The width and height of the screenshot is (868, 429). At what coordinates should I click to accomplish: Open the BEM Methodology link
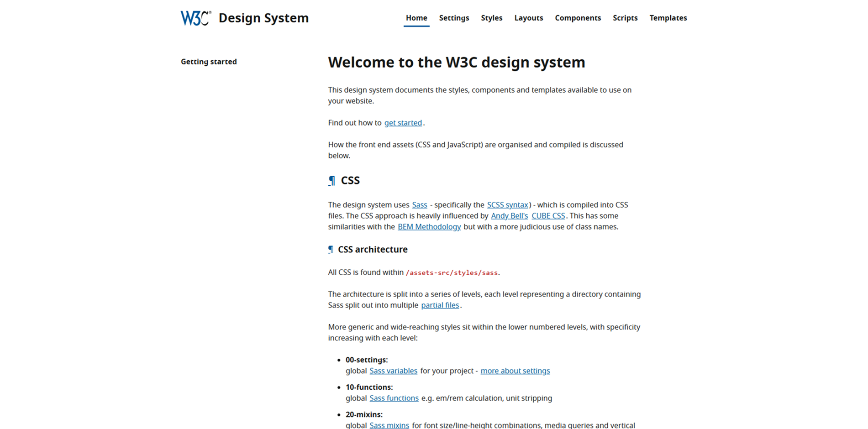click(429, 227)
